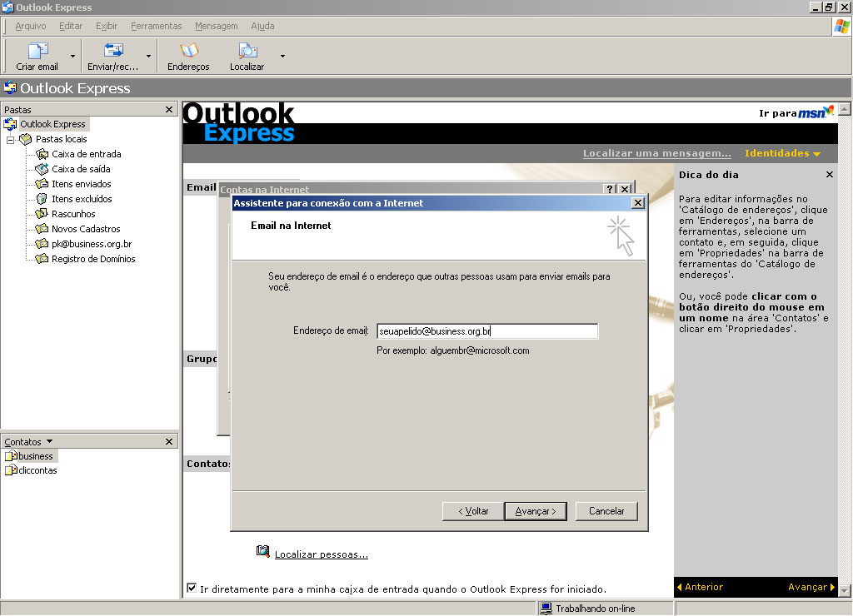Open the Registro de Domínios folder icon
Viewport: 853px width, 616px height.
(x=42, y=259)
